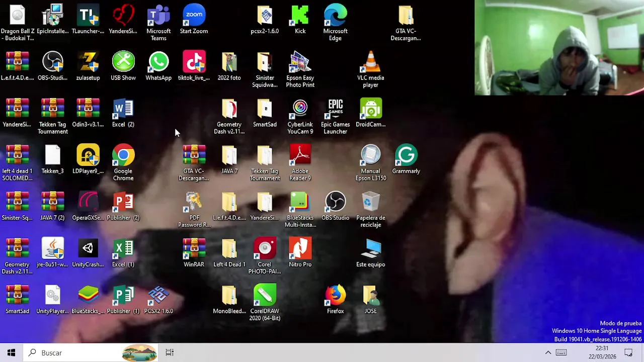644x362 pixels.
Task: Click the search highlights landscape image
Action: [x=139, y=352]
